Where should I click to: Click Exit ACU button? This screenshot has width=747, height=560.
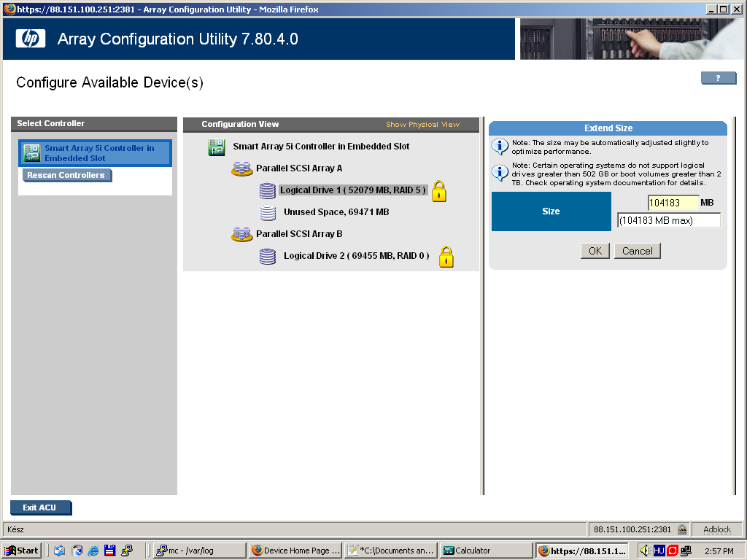(40, 507)
